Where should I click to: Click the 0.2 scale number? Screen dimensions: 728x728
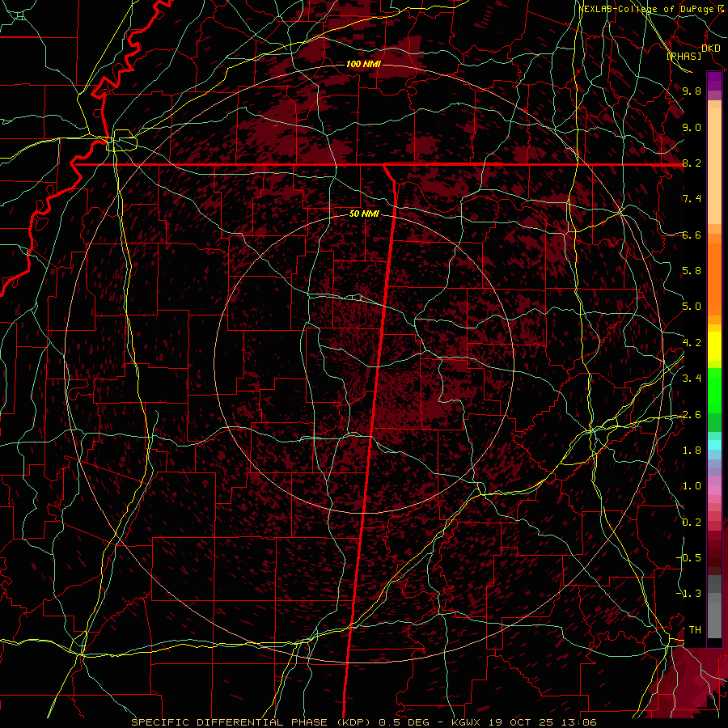pos(692,523)
